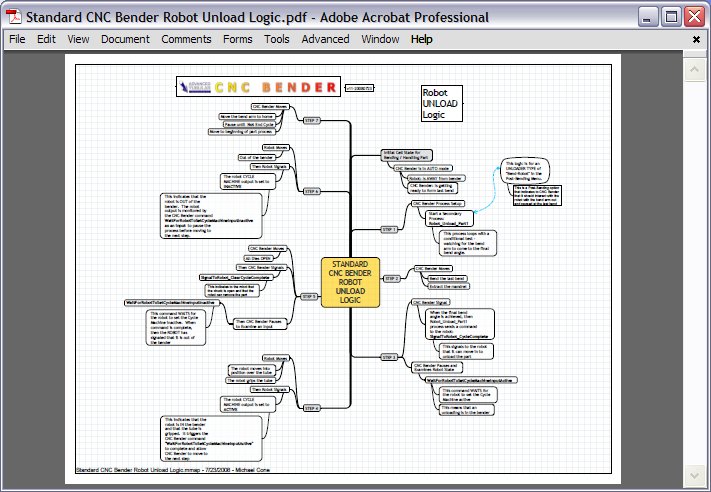Close the document with menu bar X

[x=695, y=39]
